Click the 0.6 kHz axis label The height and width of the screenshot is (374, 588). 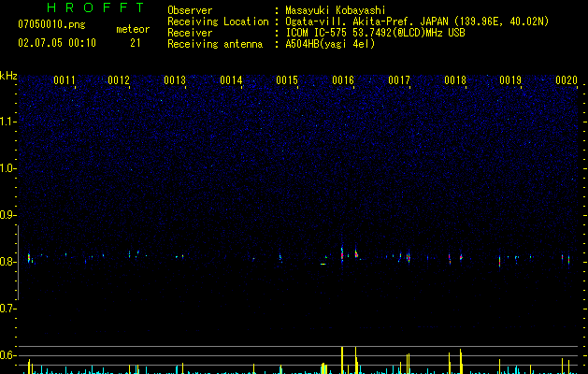(8, 355)
